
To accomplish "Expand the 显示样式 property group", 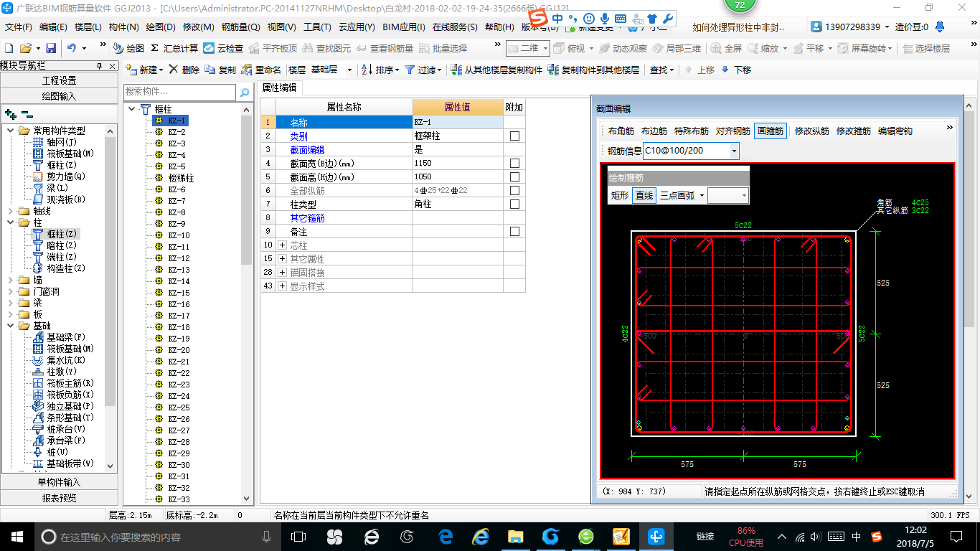I will [x=282, y=286].
